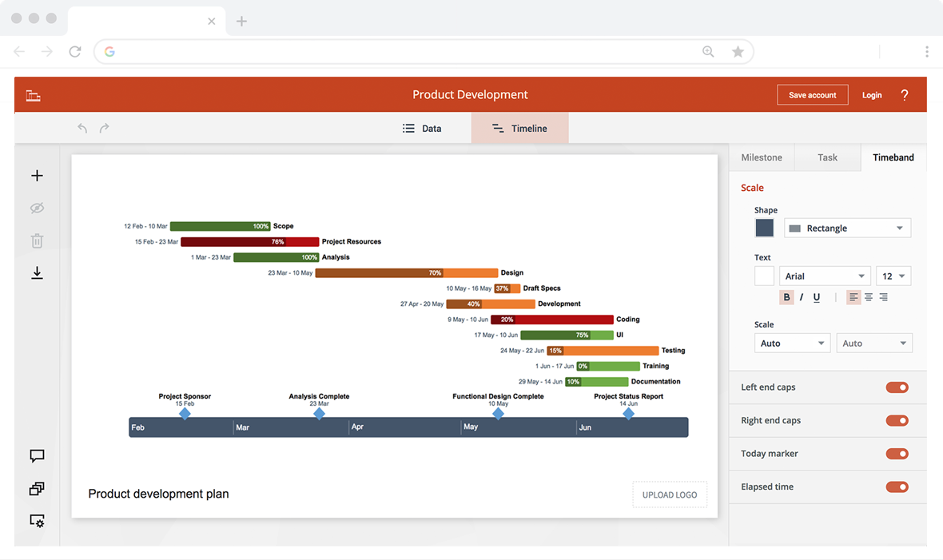Viewport: 943px width, 560px height.
Task: Open help question mark icon
Action: click(904, 95)
